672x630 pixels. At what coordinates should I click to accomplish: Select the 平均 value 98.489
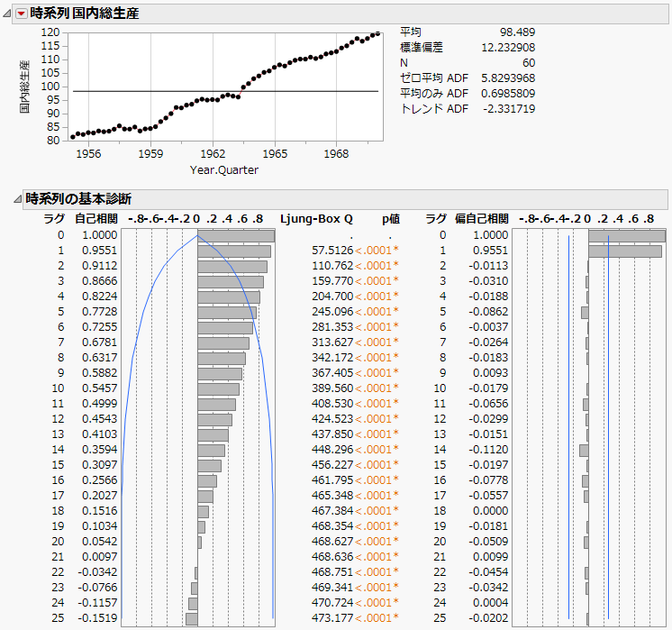tap(517, 32)
